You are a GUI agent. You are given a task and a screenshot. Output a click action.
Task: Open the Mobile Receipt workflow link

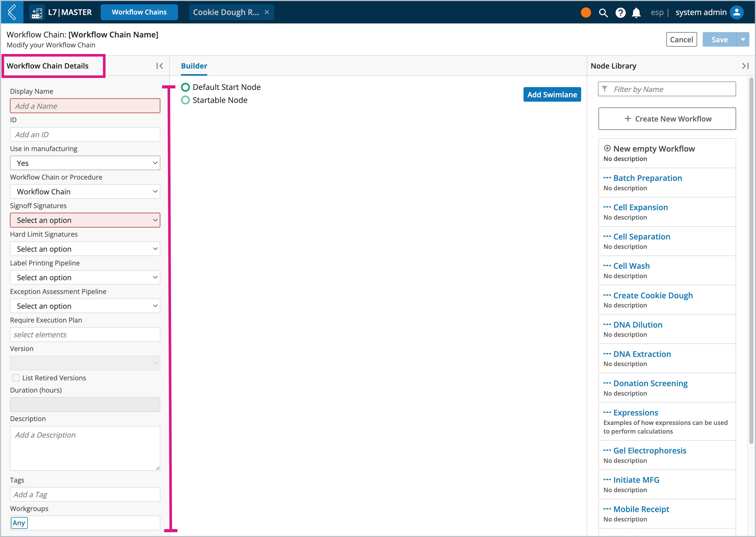[x=641, y=509]
